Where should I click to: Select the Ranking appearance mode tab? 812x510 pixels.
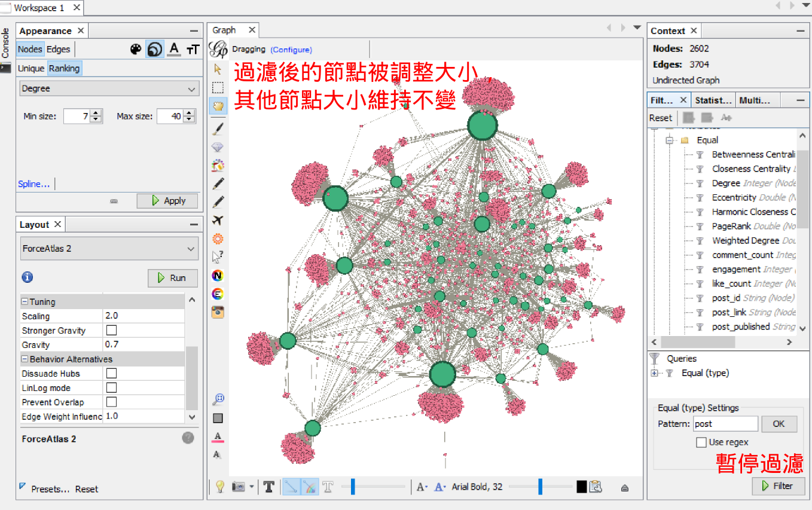(x=65, y=68)
